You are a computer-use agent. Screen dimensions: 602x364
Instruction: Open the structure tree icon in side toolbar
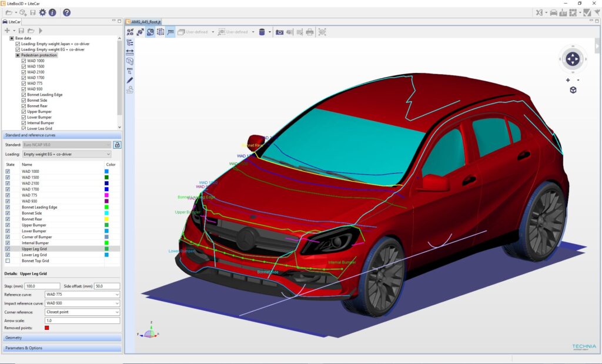pyautogui.click(x=130, y=42)
